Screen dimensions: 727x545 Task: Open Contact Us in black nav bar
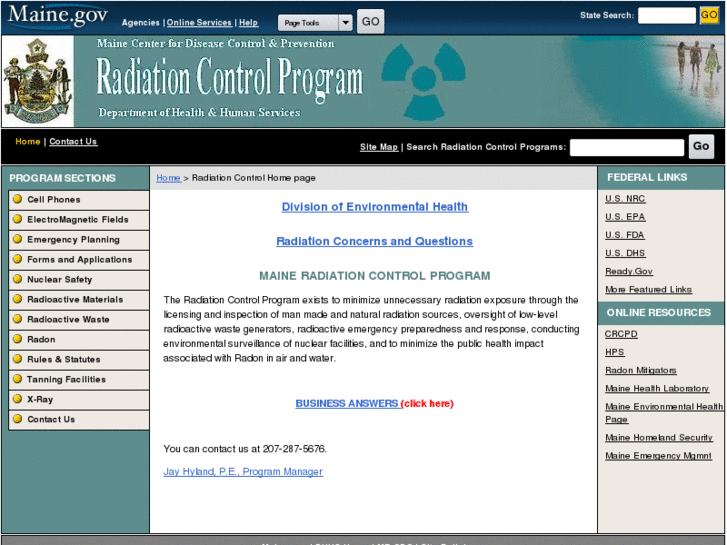point(73,141)
